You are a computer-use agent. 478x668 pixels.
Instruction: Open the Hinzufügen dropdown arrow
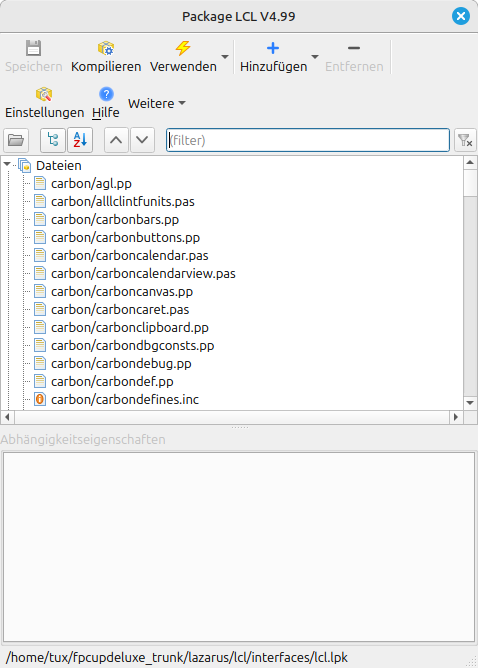click(x=315, y=57)
